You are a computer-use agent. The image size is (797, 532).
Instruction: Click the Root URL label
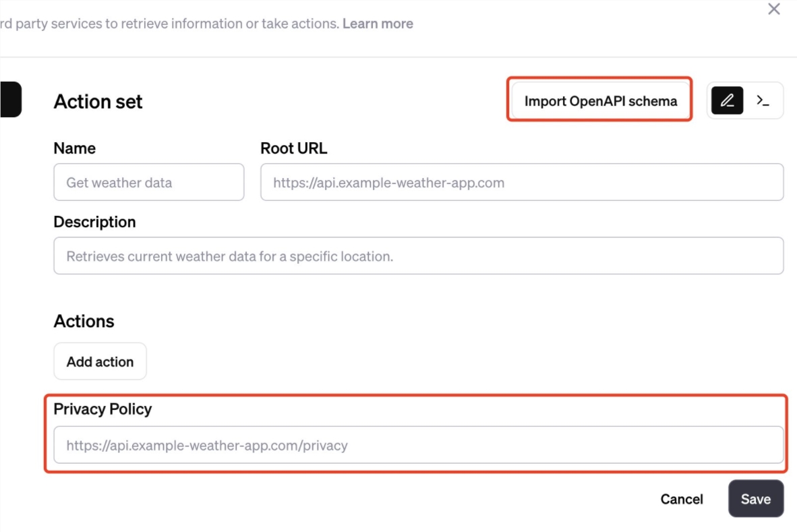(294, 148)
